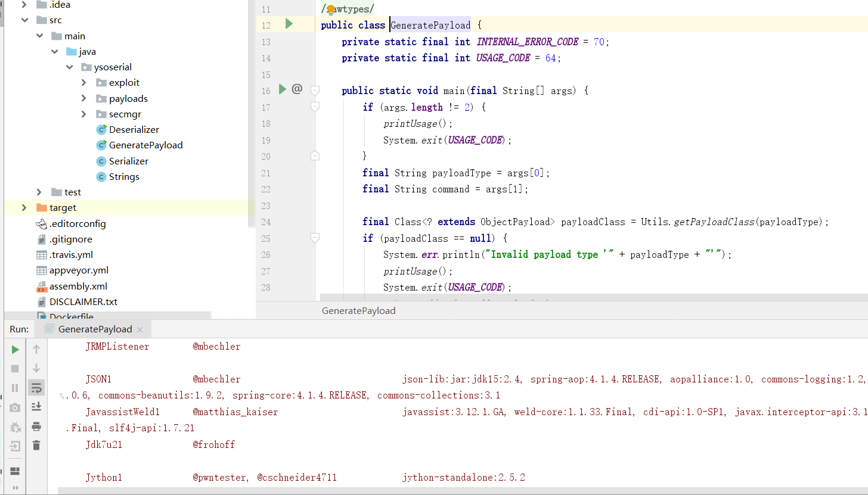Click the fold end marker on line 20

[315, 156]
